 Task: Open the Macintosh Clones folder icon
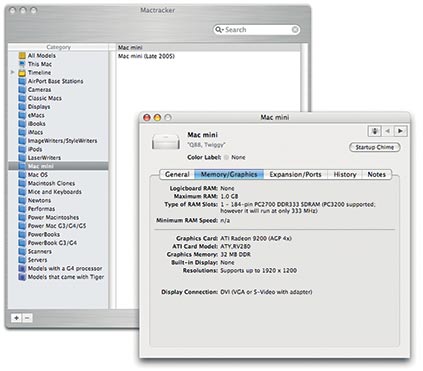(x=22, y=183)
